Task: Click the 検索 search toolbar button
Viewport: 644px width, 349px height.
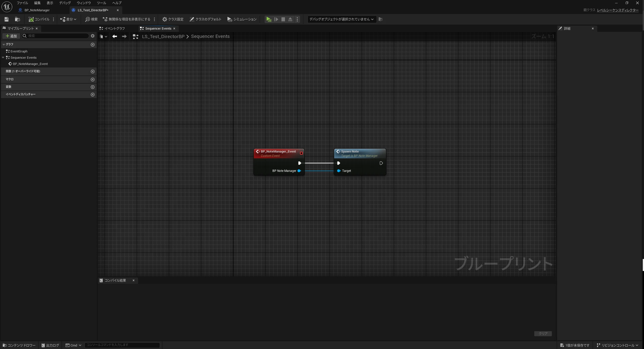Action: (91, 19)
